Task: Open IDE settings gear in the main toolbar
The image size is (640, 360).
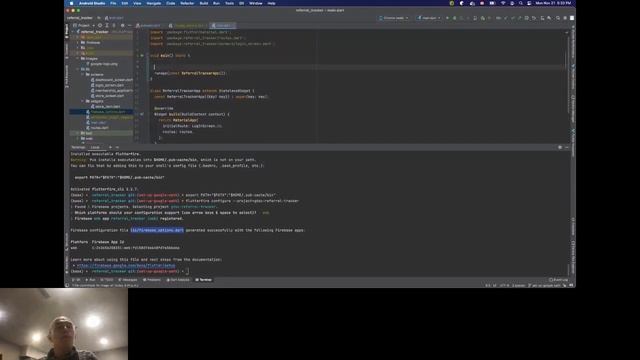Action: click(x=565, y=18)
